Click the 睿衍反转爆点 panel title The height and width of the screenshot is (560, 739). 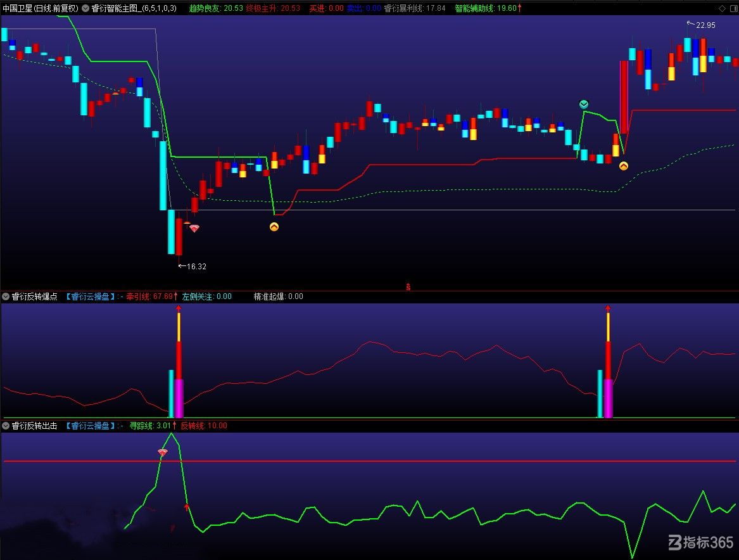click(x=34, y=296)
